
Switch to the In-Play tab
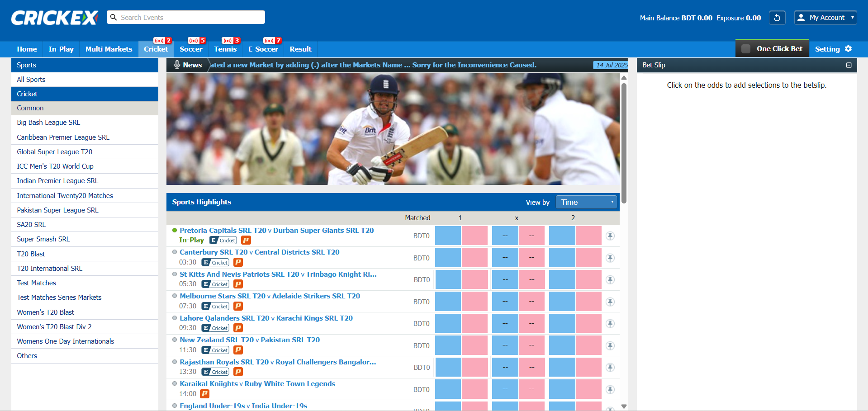61,49
